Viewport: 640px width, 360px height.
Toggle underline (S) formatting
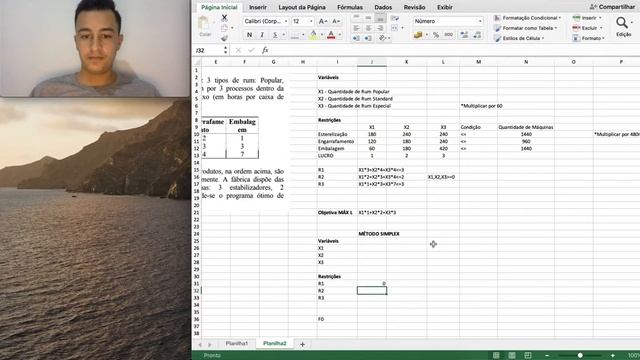(x=275, y=35)
